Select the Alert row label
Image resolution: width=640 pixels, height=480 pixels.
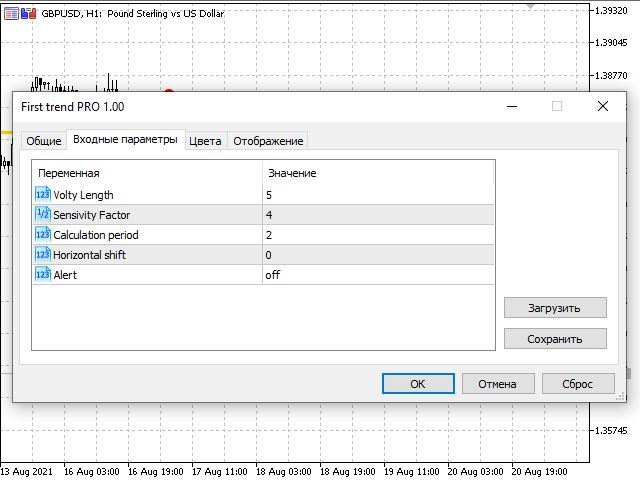point(65,275)
